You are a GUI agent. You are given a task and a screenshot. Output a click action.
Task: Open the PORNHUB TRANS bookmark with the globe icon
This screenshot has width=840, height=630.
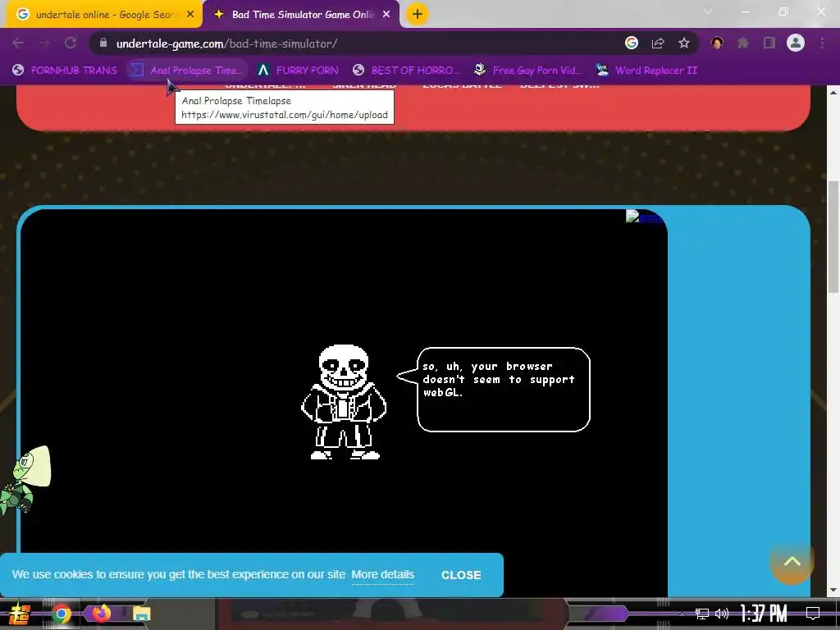(x=64, y=71)
